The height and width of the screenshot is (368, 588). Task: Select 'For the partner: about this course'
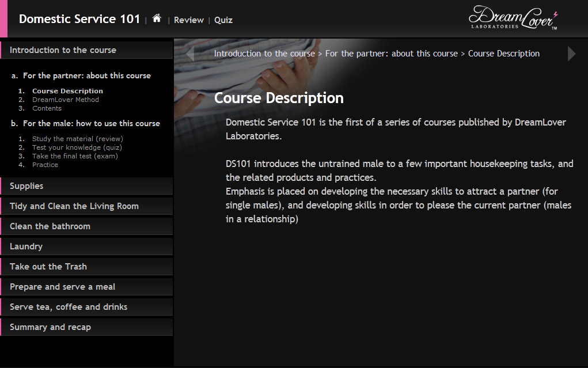point(86,76)
